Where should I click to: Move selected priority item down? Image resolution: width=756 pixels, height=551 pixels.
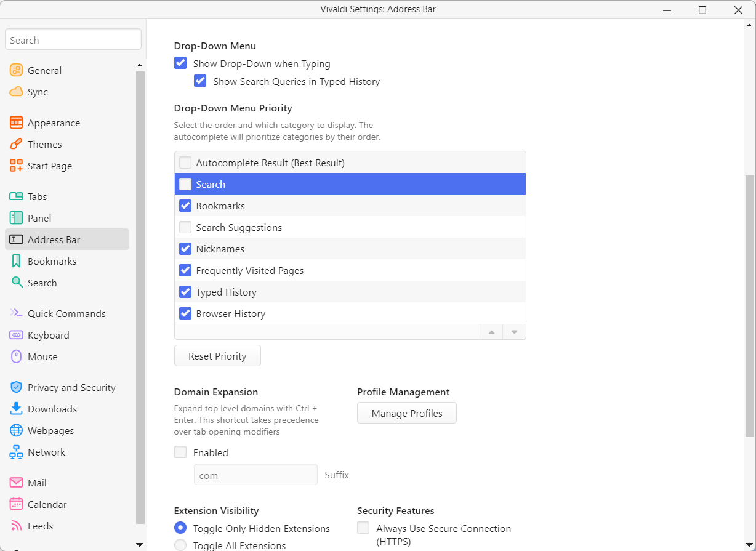pyautogui.click(x=515, y=332)
